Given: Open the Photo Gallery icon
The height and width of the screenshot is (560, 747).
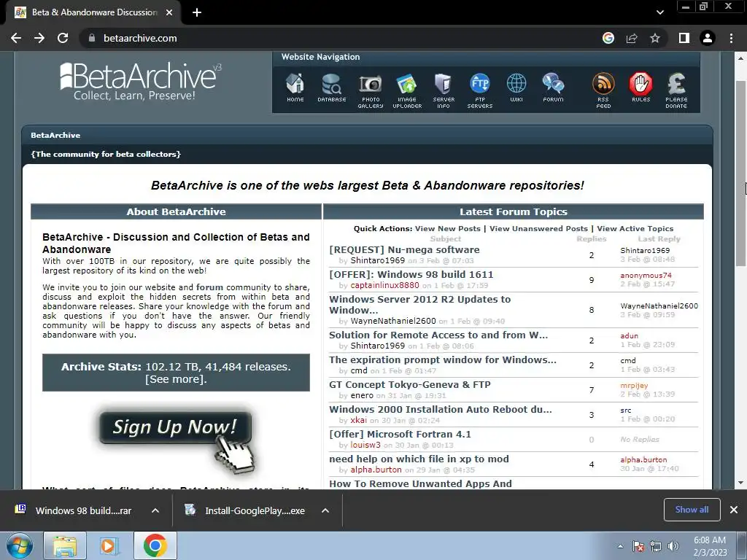Looking at the screenshot, I should tap(370, 91).
